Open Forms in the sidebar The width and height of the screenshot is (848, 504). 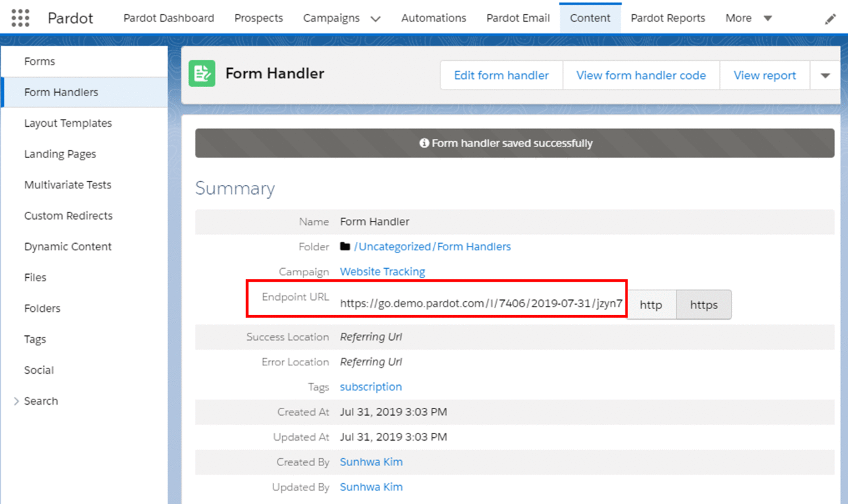[84, 61]
